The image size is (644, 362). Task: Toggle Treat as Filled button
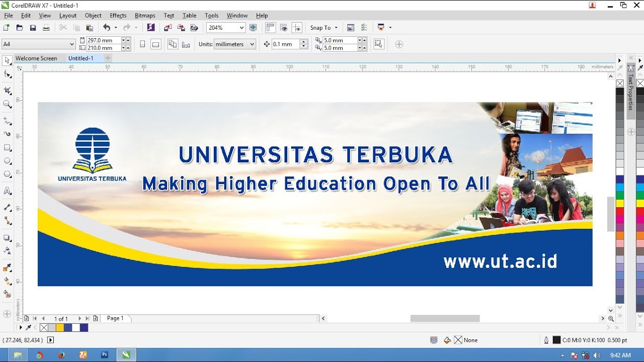(379, 44)
